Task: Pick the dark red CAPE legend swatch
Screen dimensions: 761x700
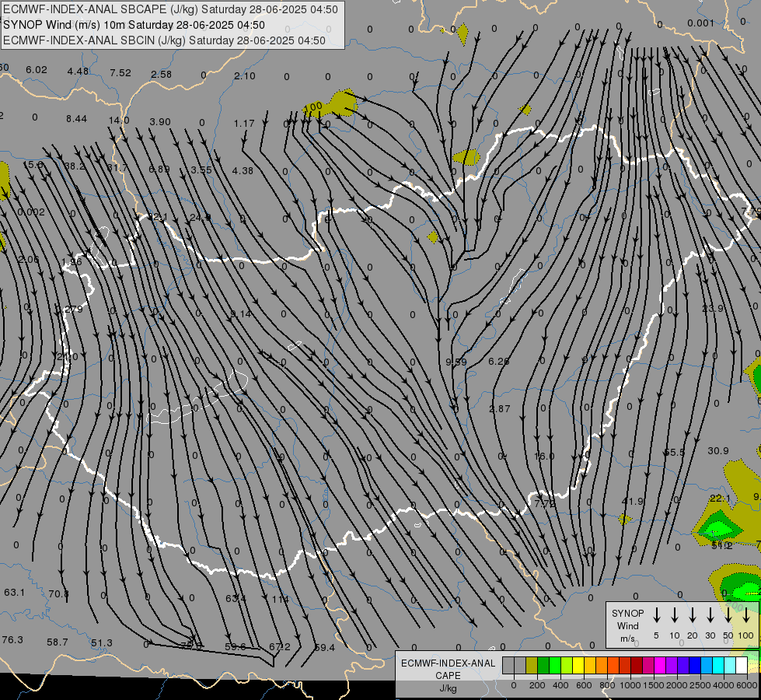Action: click(x=637, y=666)
